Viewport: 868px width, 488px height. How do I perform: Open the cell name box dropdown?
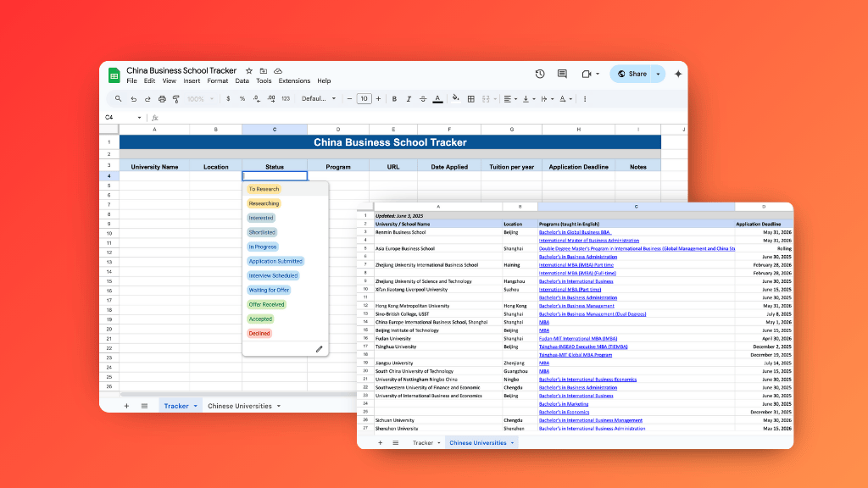tap(140, 118)
